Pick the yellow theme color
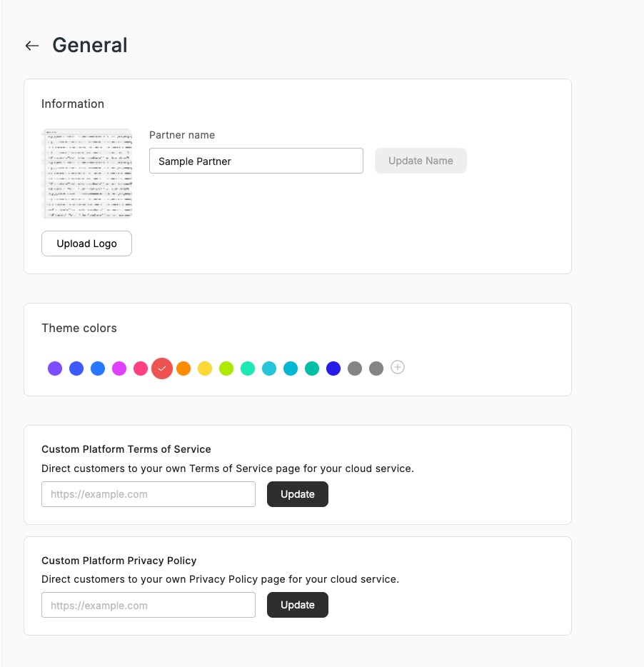Screen dimensions: 644x667 205,368
